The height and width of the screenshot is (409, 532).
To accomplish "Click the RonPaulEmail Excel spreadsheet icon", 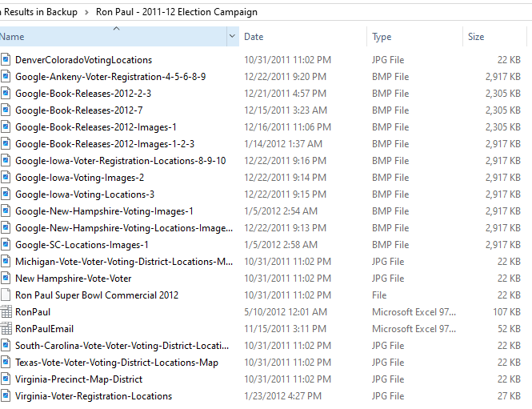I will point(6,328).
